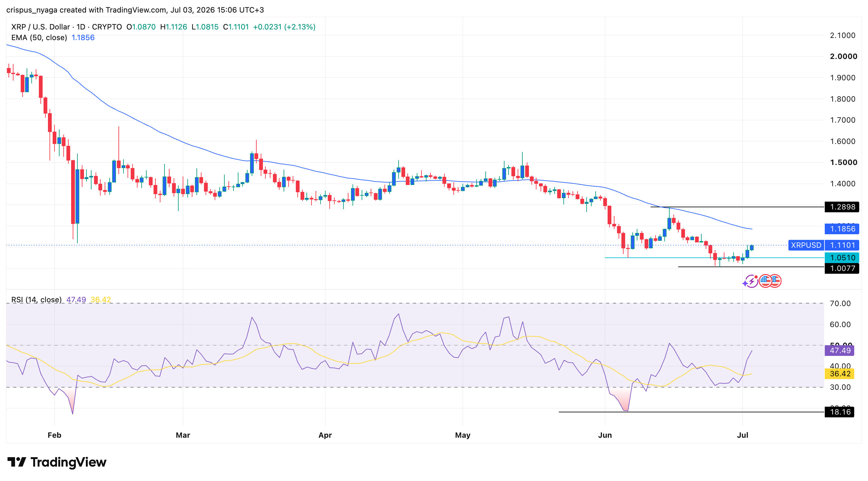
Task: Click the C1.1101 close value
Action: coord(236,27)
